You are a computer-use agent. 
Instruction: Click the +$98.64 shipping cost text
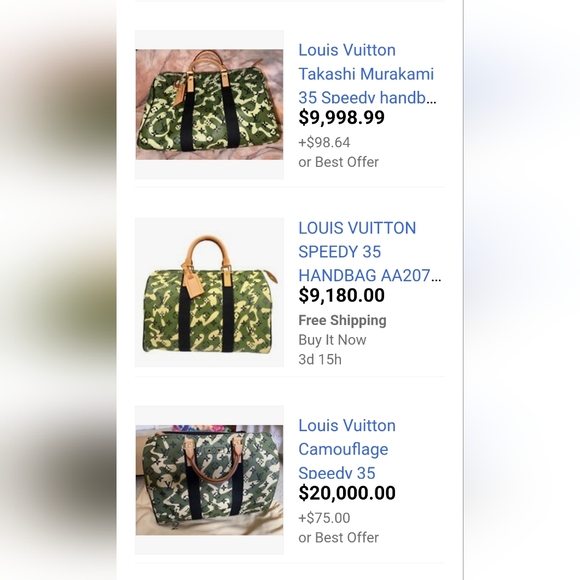pyautogui.click(x=324, y=142)
